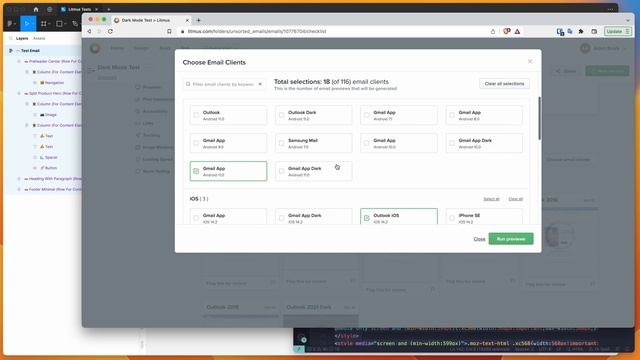Collapse Split Product Hero layer row

tap(19, 93)
